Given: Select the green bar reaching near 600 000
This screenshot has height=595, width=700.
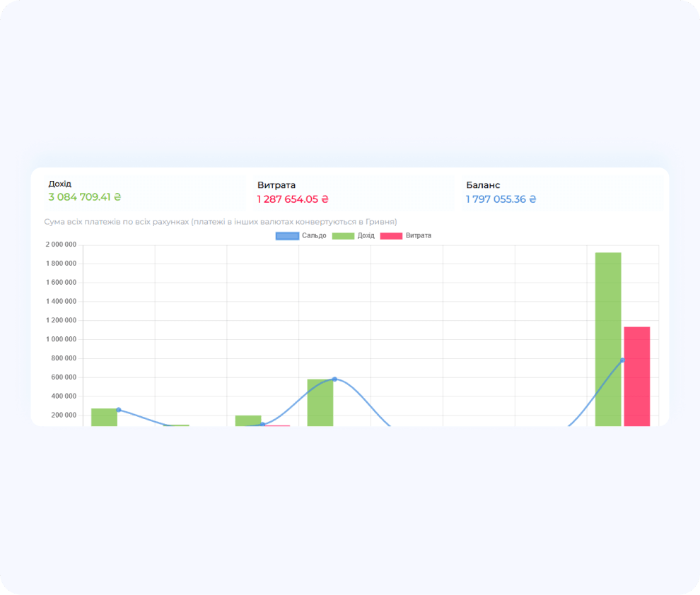Looking at the screenshot, I should (x=320, y=403).
